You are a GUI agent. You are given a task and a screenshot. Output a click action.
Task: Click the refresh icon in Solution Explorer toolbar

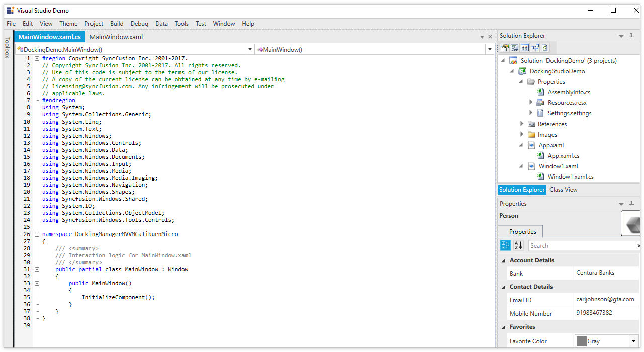(x=545, y=48)
